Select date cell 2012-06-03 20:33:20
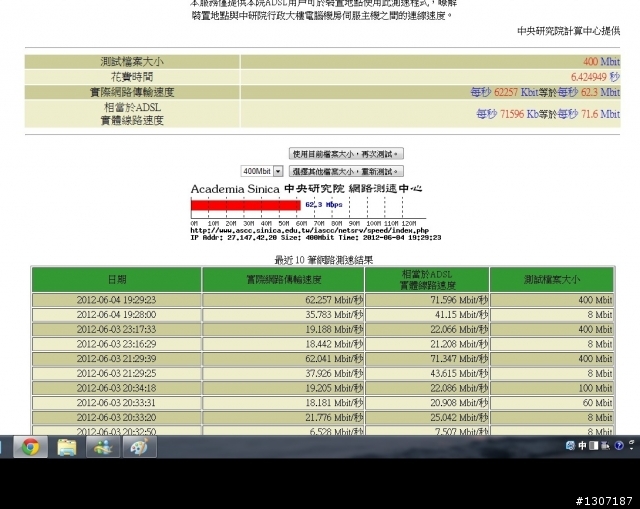Viewport: 640px width, 509px height. [x=117, y=418]
